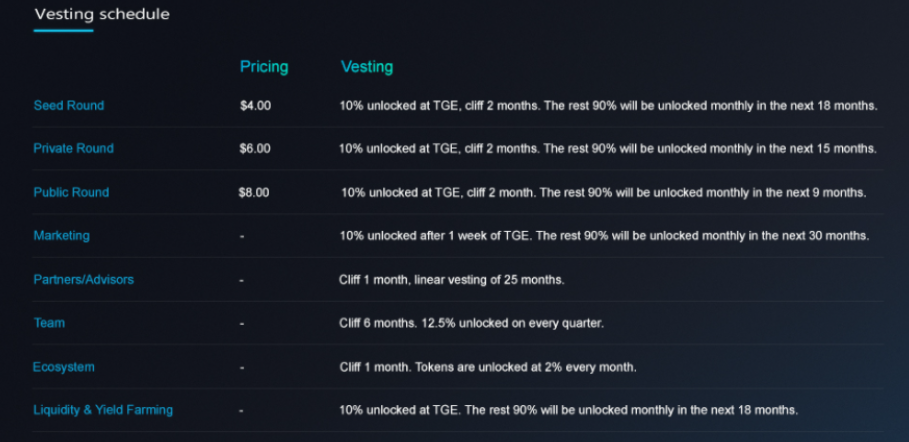Click the Ecosystem row label
Image resolution: width=909 pixels, height=442 pixels.
point(64,367)
